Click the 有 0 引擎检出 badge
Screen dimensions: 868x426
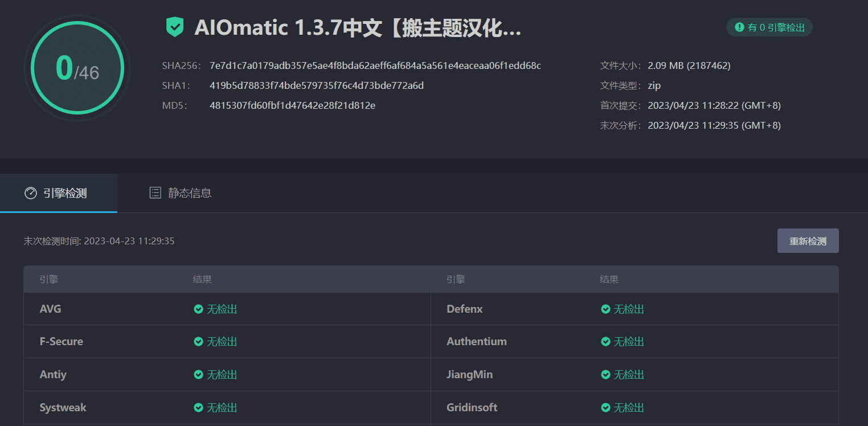[x=769, y=27]
